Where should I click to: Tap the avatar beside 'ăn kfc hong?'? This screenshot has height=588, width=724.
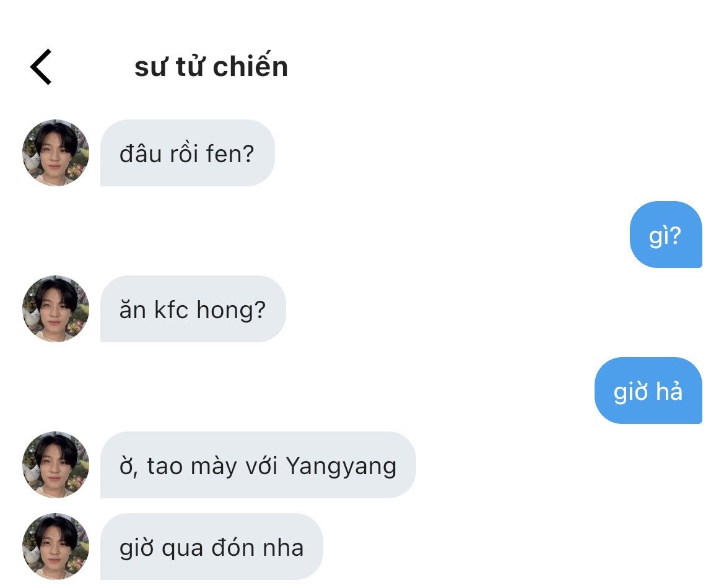[56, 309]
